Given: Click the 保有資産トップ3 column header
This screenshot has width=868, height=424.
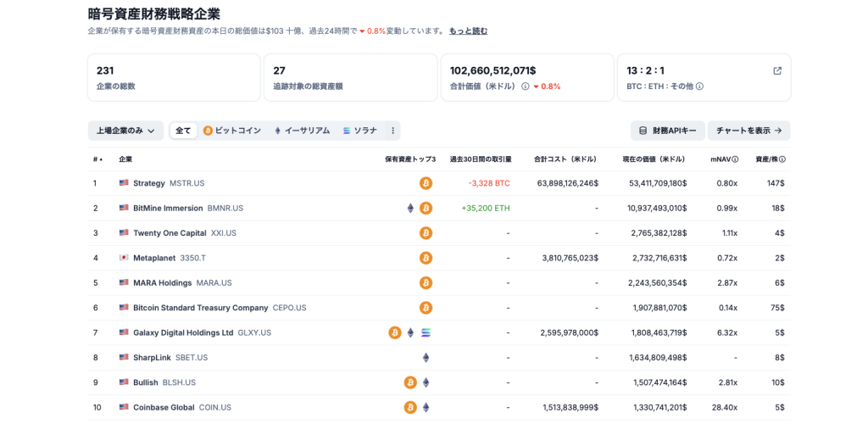Looking at the screenshot, I should point(411,159).
